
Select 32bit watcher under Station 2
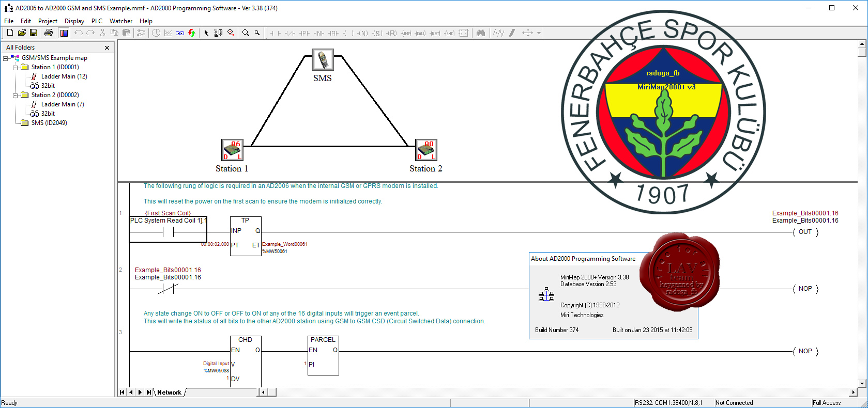48,114
